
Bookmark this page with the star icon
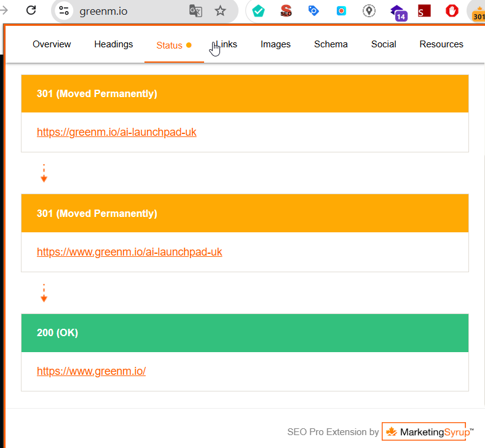click(x=220, y=11)
